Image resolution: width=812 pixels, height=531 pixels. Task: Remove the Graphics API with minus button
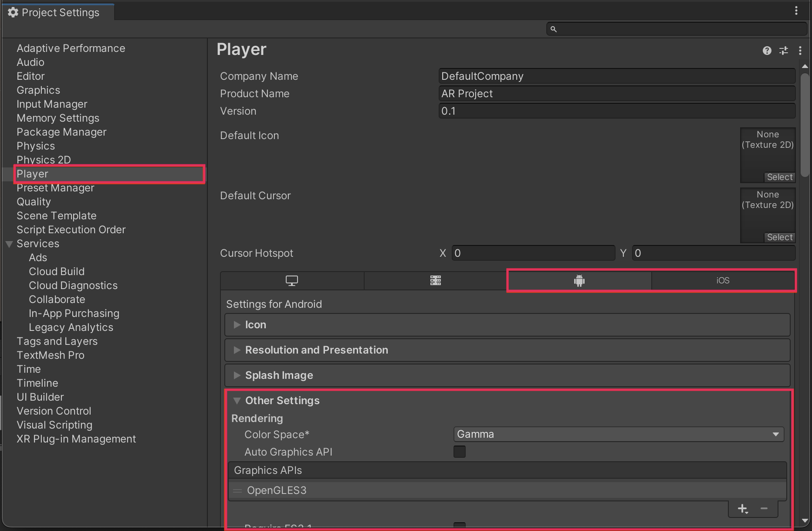(764, 509)
